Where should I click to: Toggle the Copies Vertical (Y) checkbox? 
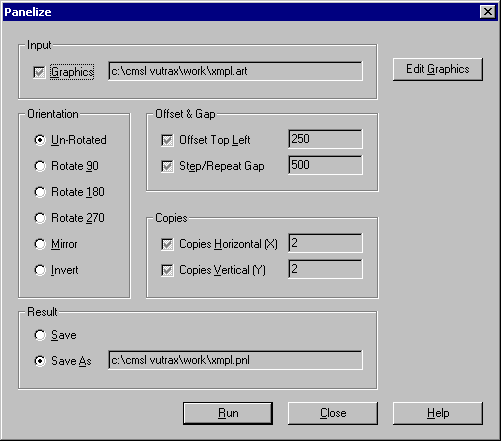[167, 270]
